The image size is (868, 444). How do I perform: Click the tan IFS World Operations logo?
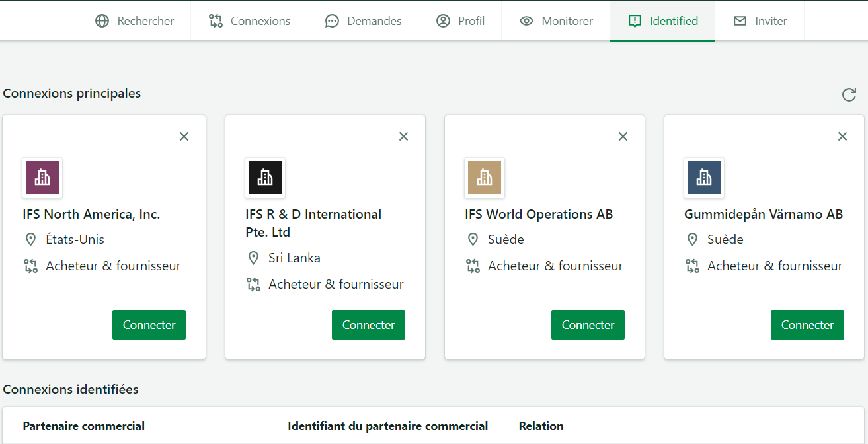[485, 178]
